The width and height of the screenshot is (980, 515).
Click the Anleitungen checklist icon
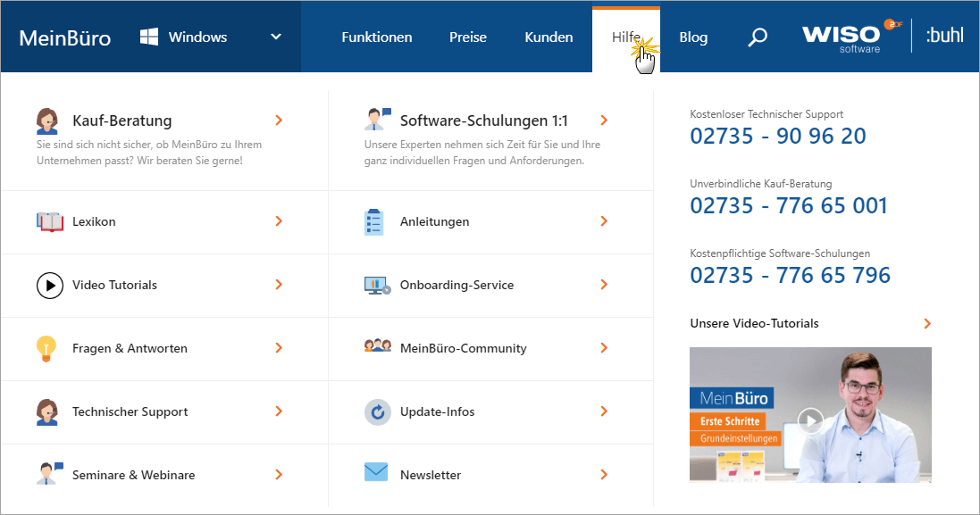tap(373, 221)
